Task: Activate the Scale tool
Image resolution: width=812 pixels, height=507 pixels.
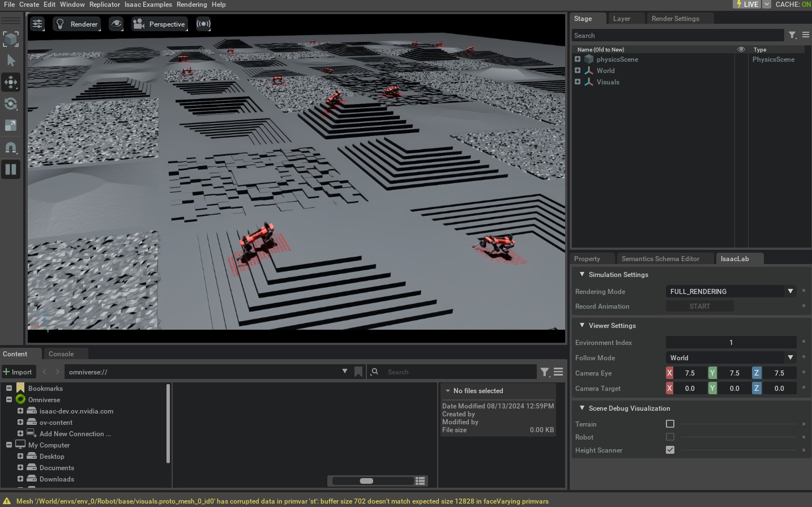Action: (11, 125)
